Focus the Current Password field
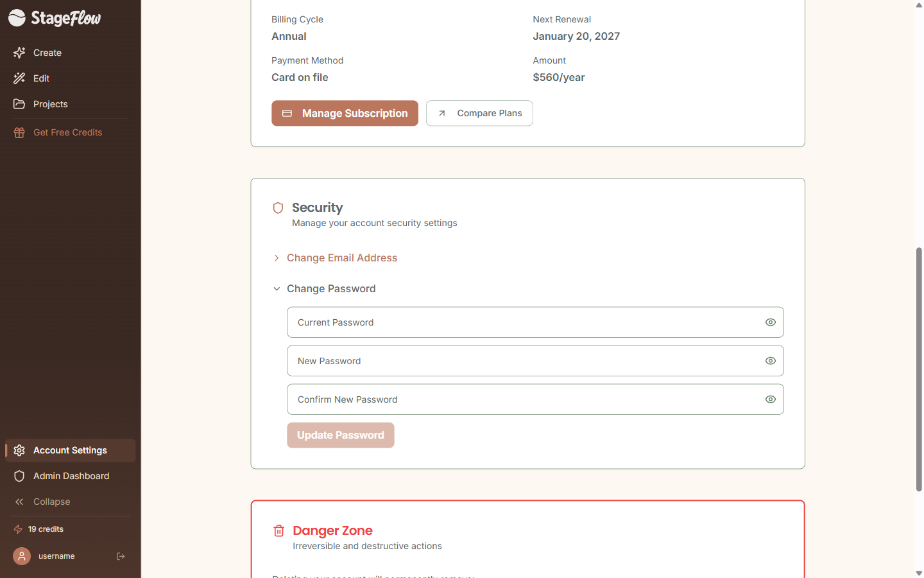 pos(535,322)
